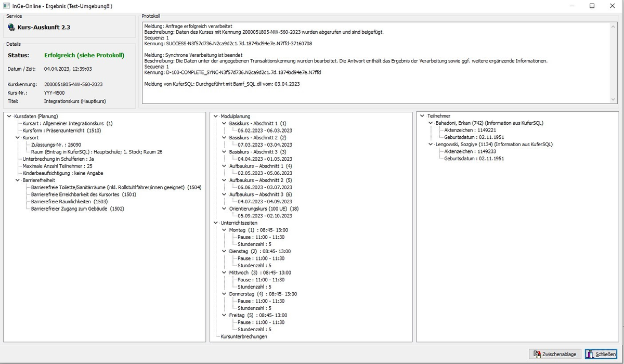Click the Kurskennung value 2000051805-NW-560-2023 in Details
Image resolution: width=624 pixels, height=364 pixels.
pos(73,84)
